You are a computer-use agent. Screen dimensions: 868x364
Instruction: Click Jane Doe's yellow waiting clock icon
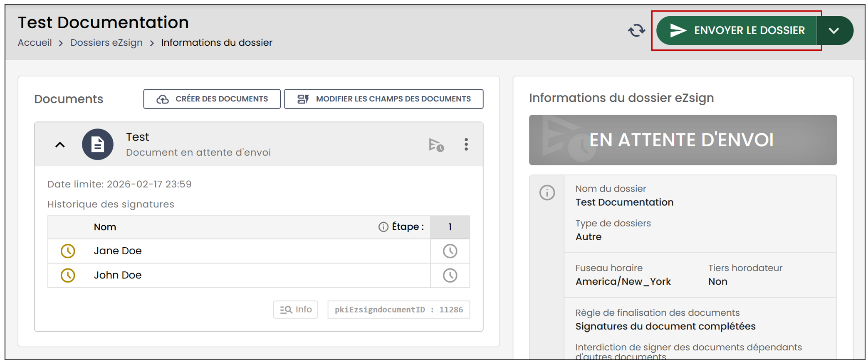tap(68, 251)
